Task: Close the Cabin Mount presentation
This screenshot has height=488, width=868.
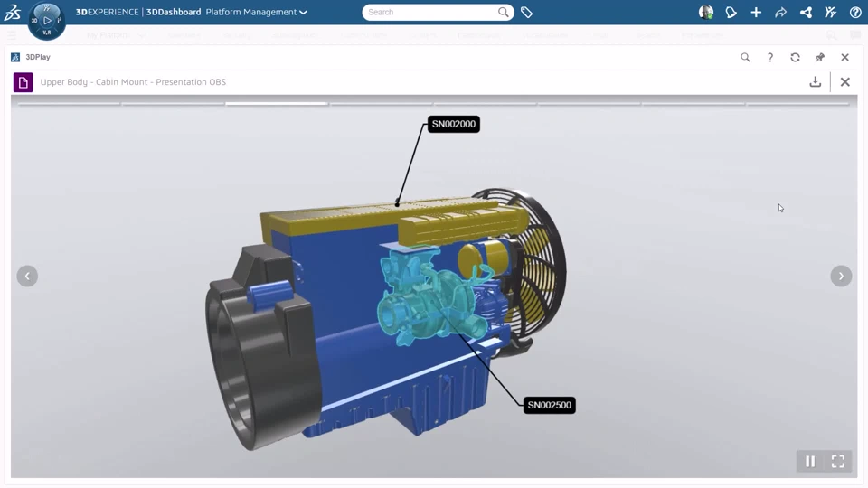Action: (x=844, y=82)
